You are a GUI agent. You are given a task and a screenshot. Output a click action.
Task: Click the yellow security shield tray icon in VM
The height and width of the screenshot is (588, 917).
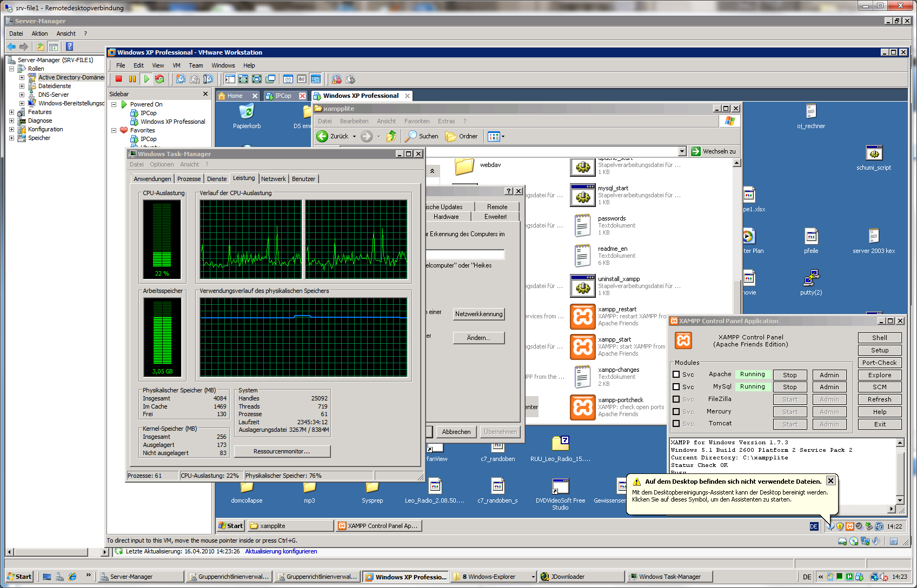click(x=840, y=526)
